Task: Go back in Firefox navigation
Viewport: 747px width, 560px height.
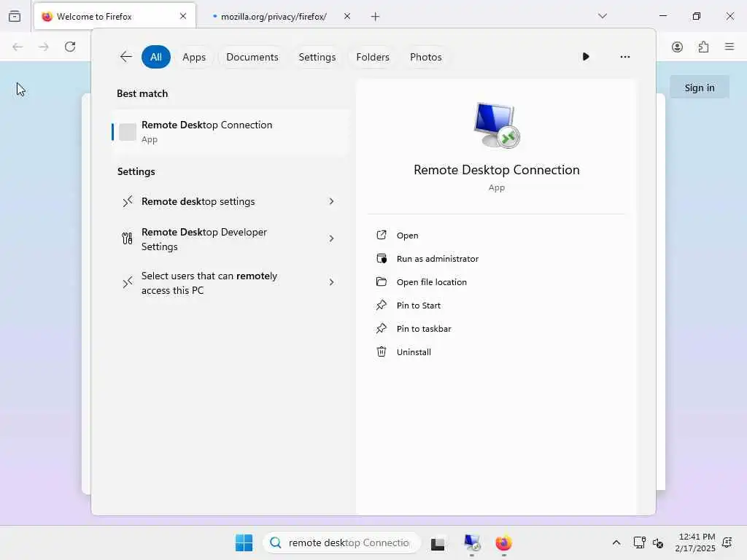Action: point(18,47)
